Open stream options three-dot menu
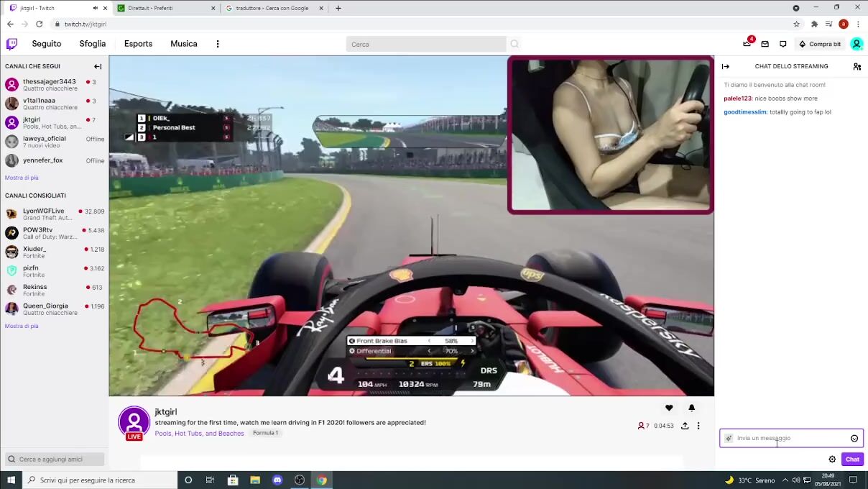This screenshot has height=489, width=868. pos(698,426)
